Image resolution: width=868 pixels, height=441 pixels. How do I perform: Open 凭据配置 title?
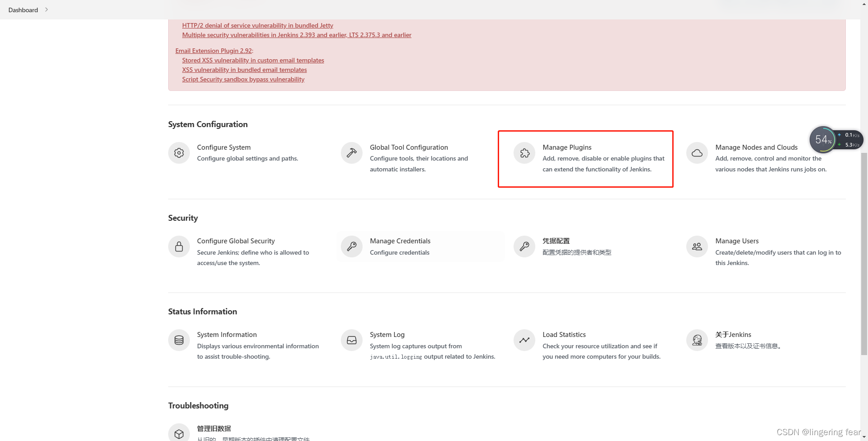[556, 241]
